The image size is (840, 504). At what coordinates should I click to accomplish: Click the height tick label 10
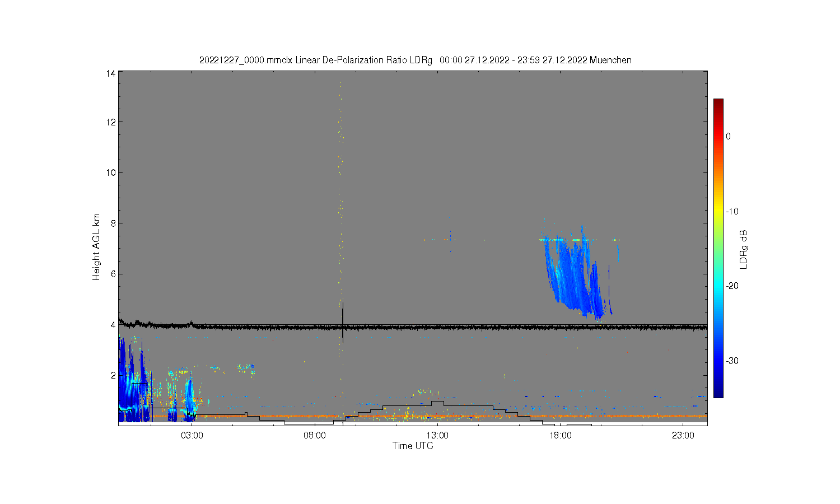point(111,172)
